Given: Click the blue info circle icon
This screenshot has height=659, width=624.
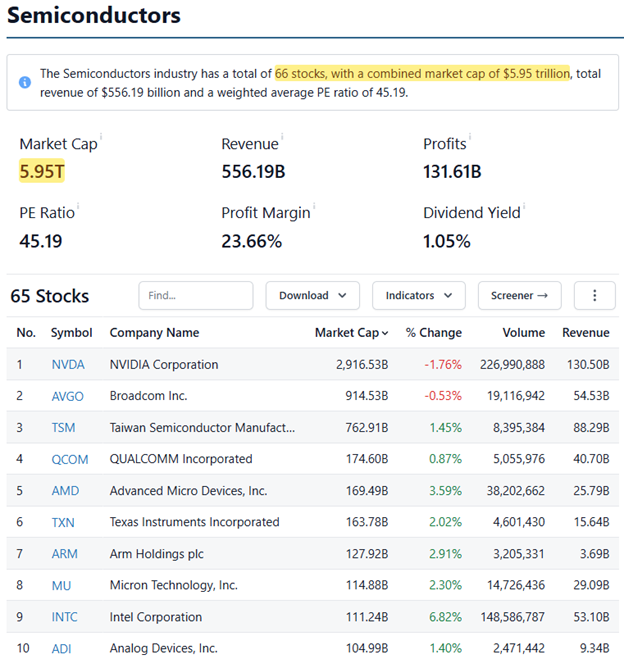Looking at the screenshot, I should pyautogui.click(x=25, y=82).
